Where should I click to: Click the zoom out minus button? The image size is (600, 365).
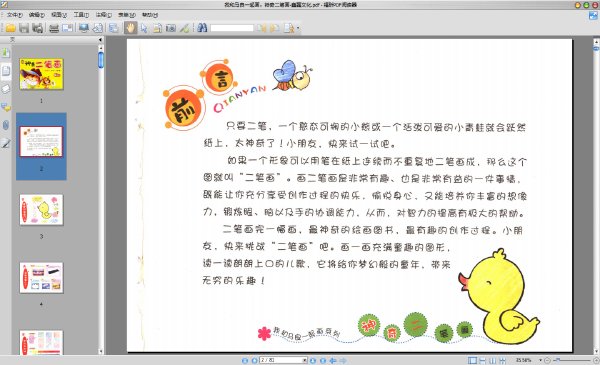(x=547, y=360)
